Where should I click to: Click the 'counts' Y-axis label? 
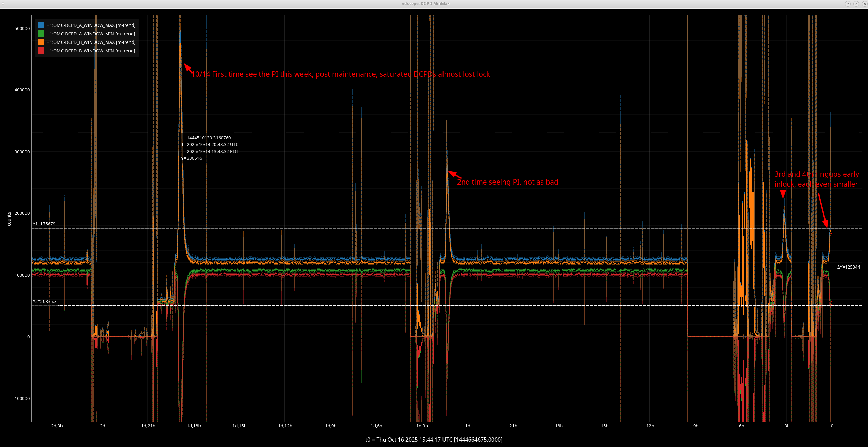click(9, 219)
